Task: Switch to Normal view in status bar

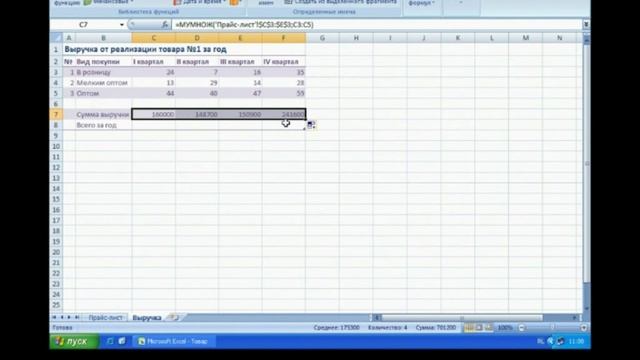Action: coord(469,327)
